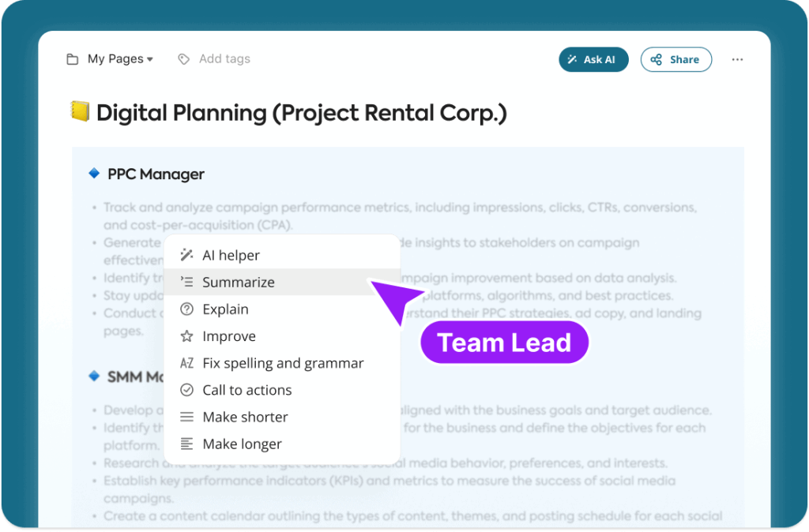Image resolution: width=809 pixels, height=532 pixels.
Task: Click the star icon beside Improve
Action: pyautogui.click(x=186, y=336)
